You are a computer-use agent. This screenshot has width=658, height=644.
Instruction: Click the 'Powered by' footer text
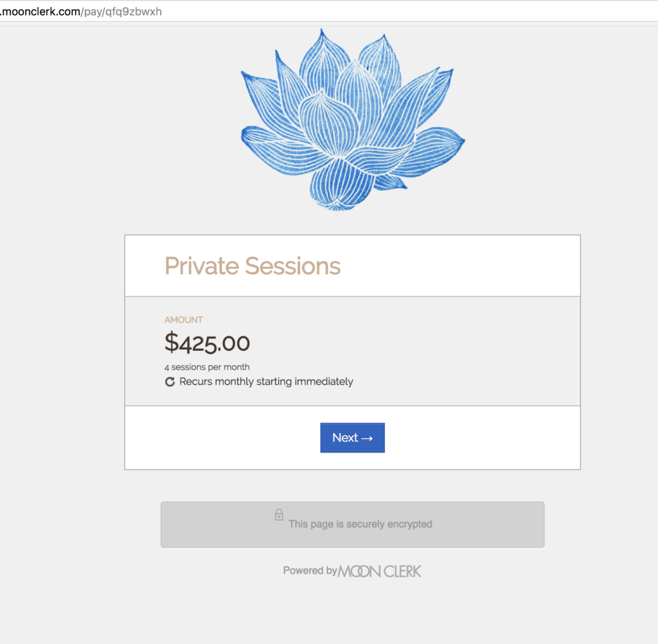point(310,570)
